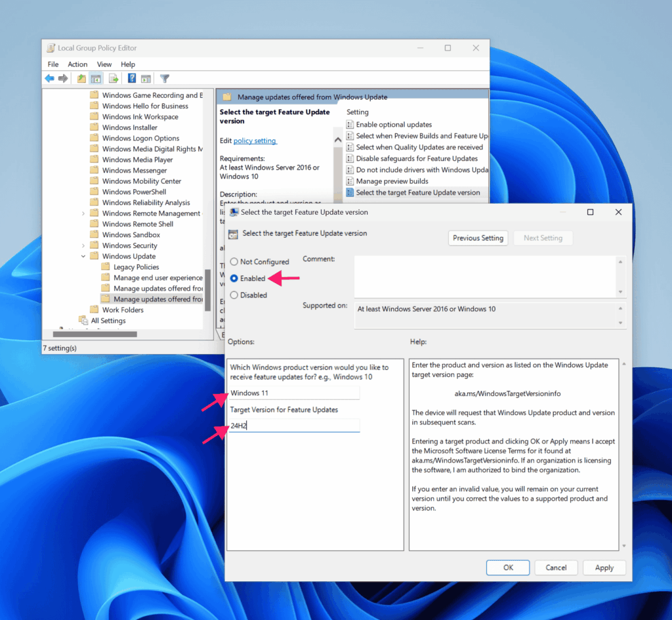Click Supported on box scroll up arrow
Image resolution: width=672 pixels, height=620 pixels.
click(620, 308)
